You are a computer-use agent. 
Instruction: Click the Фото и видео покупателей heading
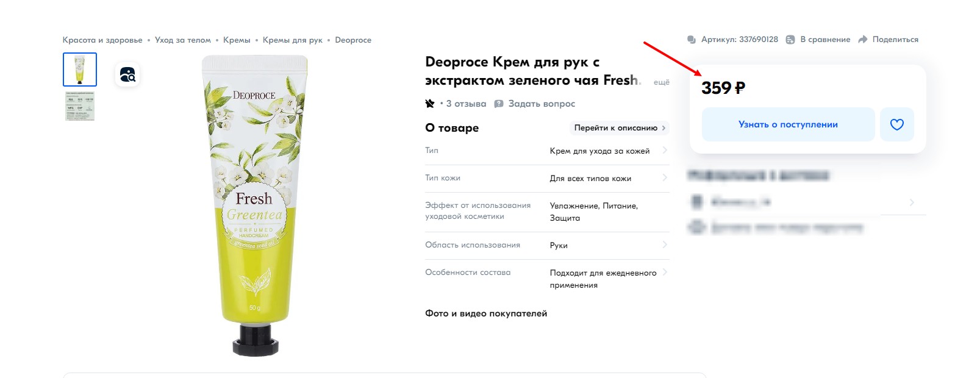point(486,313)
